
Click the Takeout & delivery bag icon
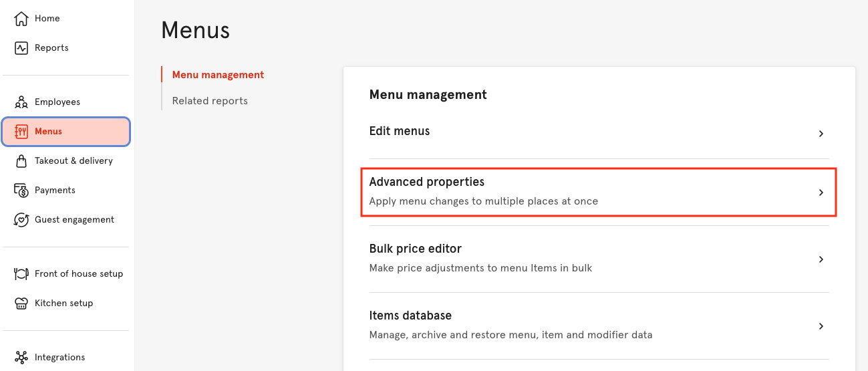point(21,161)
